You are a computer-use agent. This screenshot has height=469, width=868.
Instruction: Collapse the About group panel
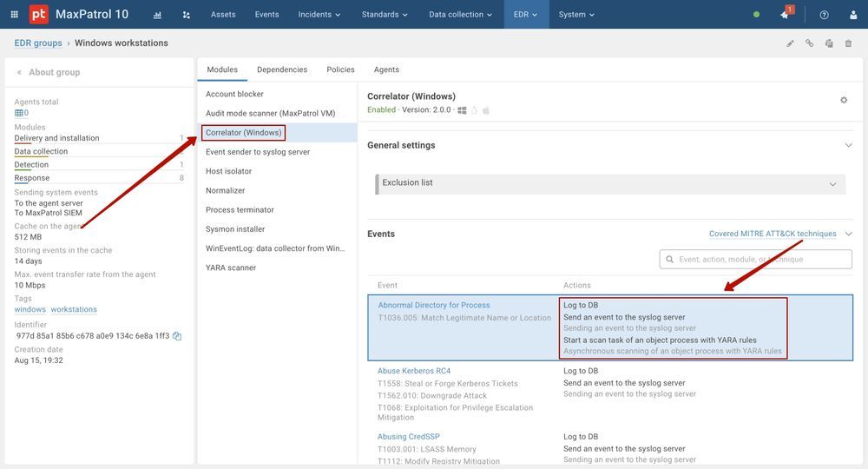coord(19,72)
